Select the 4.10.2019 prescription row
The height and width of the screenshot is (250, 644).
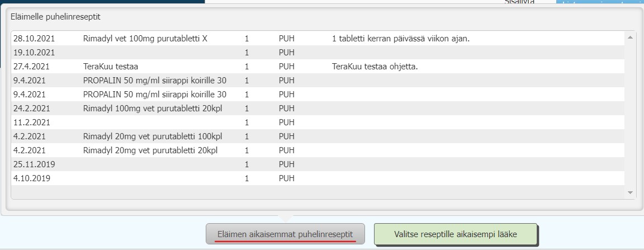[x=318, y=178]
